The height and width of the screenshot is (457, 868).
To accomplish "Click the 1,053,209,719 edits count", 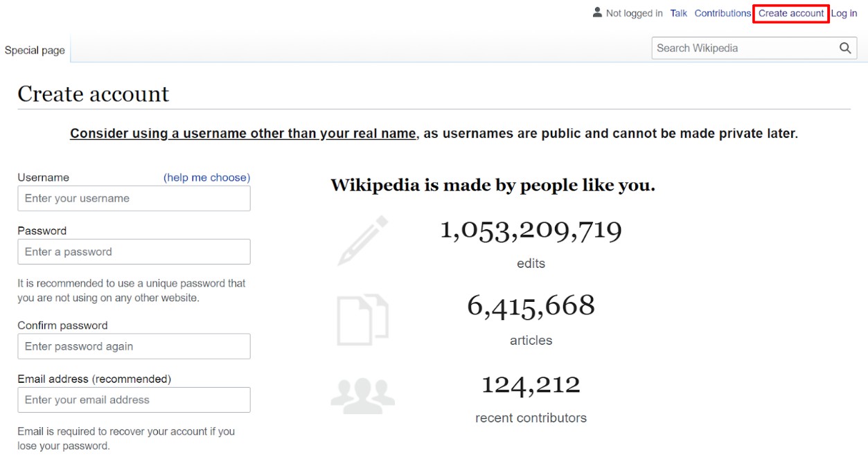I will pos(531,230).
